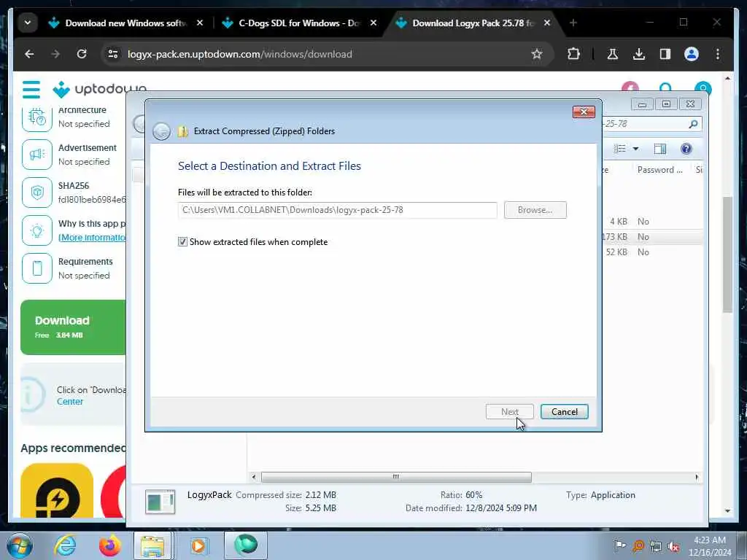This screenshot has width=747, height=560.
Task: Open Windows Explorer taskbar button
Action: [x=152, y=545]
